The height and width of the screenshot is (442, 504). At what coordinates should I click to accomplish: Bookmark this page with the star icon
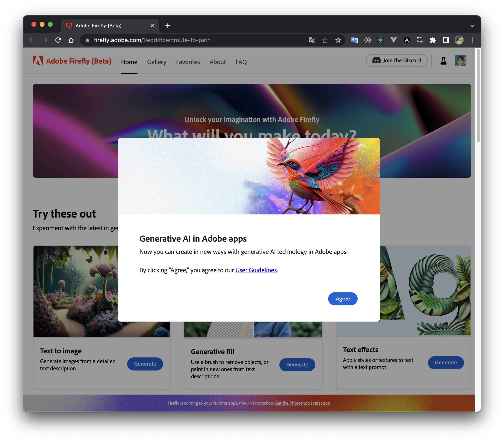pyautogui.click(x=338, y=40)
